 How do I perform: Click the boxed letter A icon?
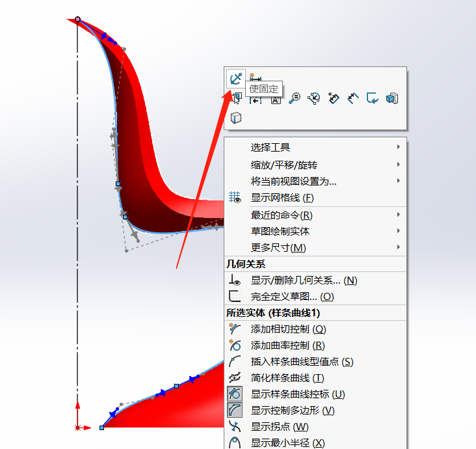[276, 100]
